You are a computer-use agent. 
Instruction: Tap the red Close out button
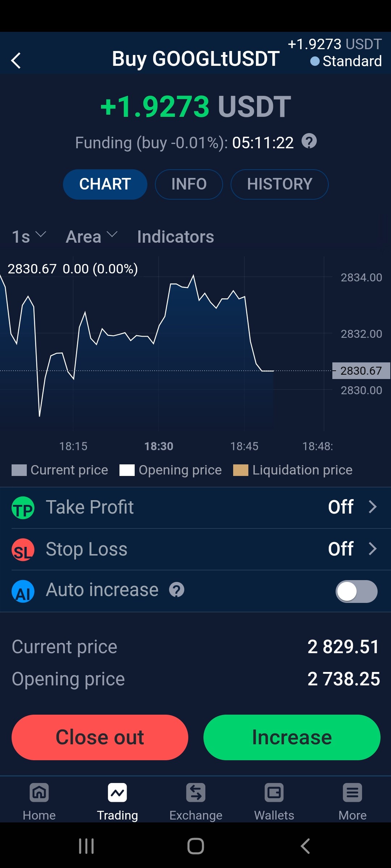(100, 737)
